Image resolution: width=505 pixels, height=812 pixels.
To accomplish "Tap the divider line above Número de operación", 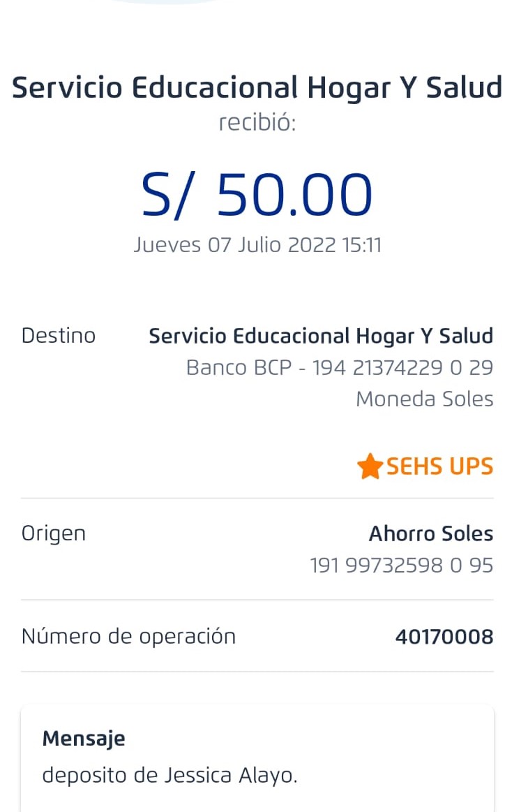I will point(257,600).
